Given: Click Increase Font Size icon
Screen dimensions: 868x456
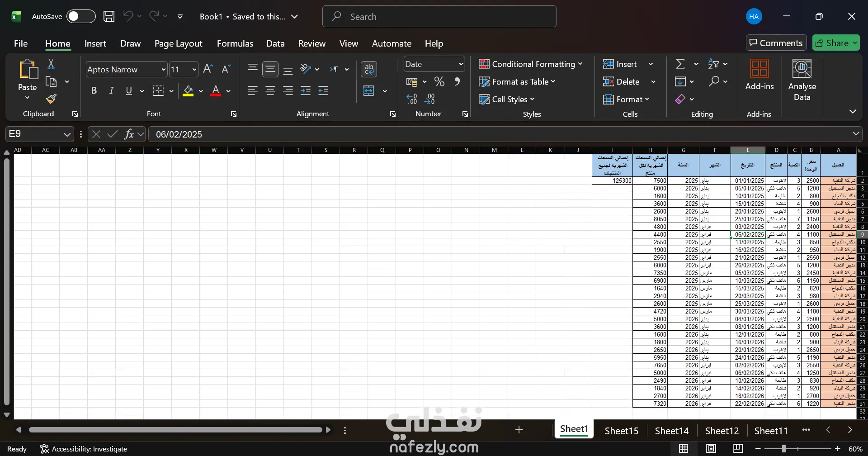Looking at the screenshot, I should [208, 69].
